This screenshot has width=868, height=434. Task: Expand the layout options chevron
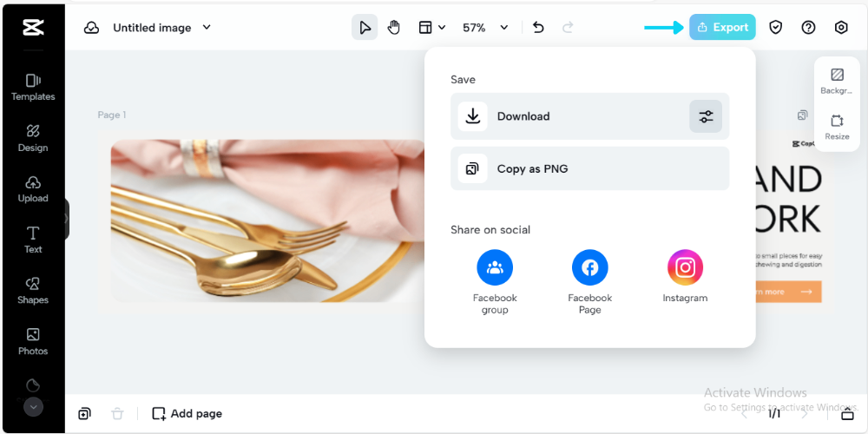(442, 28)
